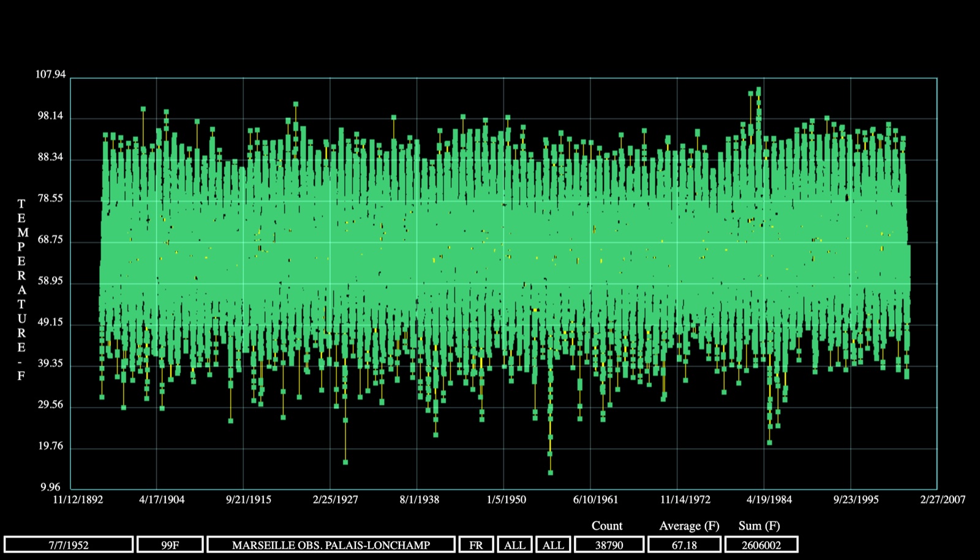Open the MARSEILLE OBS. PALAIS-LONCHAMP station field
The image size is (980, 560).
point(331,545)
